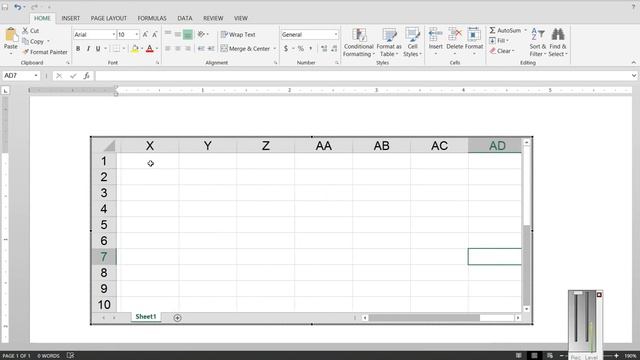Apply Comma Style
This screenshot has height=360, width=640.
[311, 49]
